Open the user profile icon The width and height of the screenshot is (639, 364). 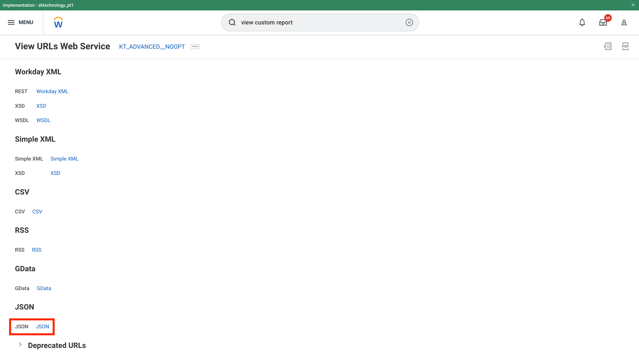[624, 23]
